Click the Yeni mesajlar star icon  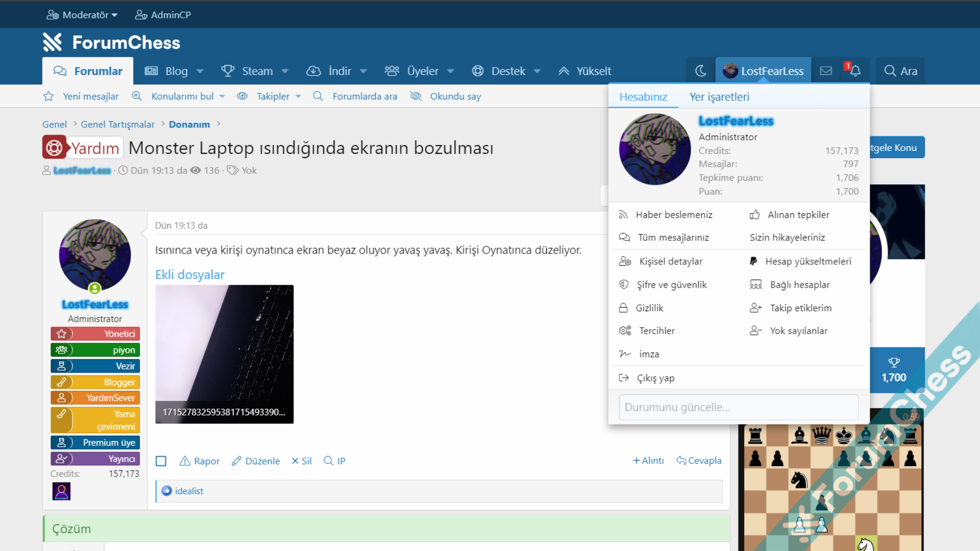[48, 96]
